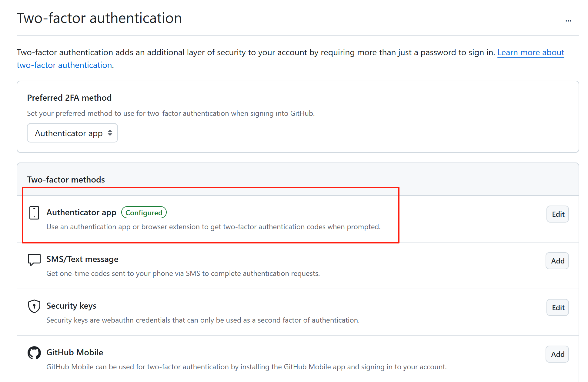This screenshot has width=588, height=382.
Task: Click the green Configured badge
Action: 144,213
